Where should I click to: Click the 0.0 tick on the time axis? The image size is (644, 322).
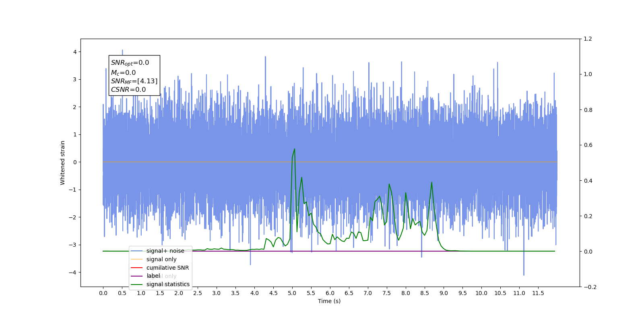(103, 293)
